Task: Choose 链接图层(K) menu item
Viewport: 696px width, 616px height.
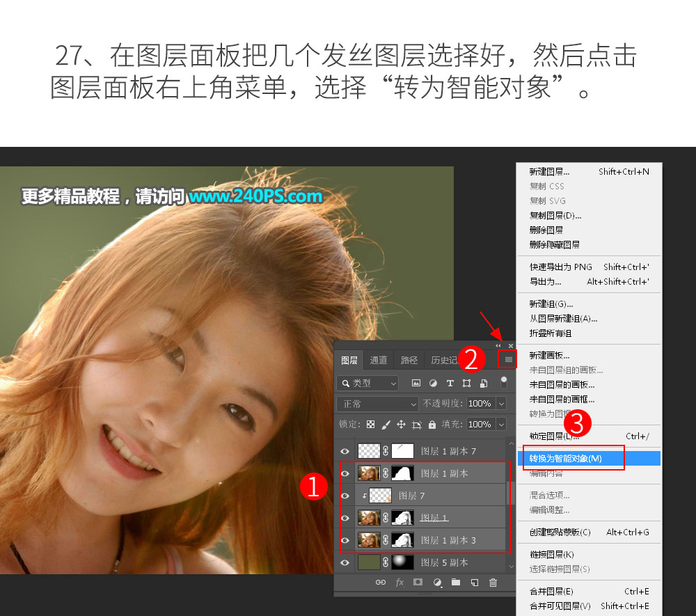Action: pyautogui.click(x=589, y=554)
